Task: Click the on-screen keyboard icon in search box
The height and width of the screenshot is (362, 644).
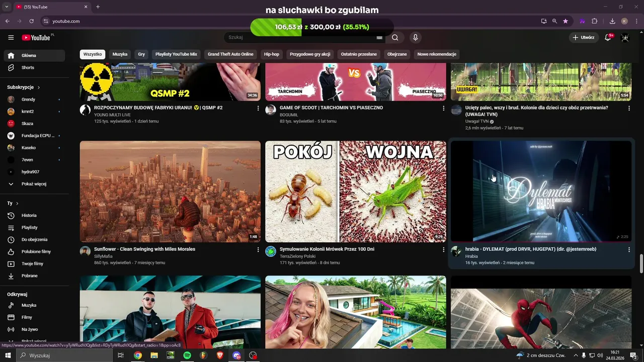Action: tap(379, 38)
